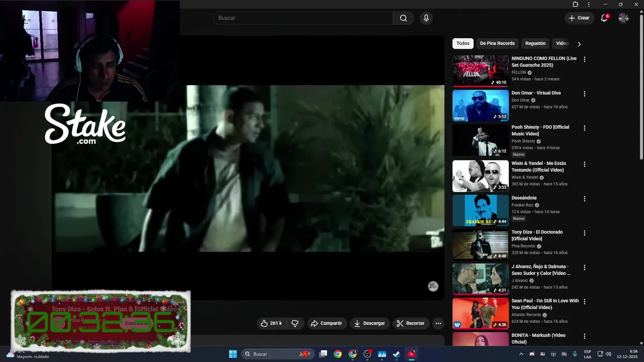644x362 pixels.
Task: Click the Crear button
Action: [x=579, y=18]
